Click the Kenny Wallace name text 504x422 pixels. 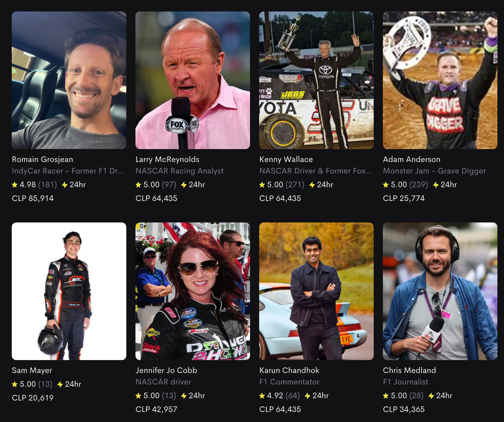click(286, 159)
